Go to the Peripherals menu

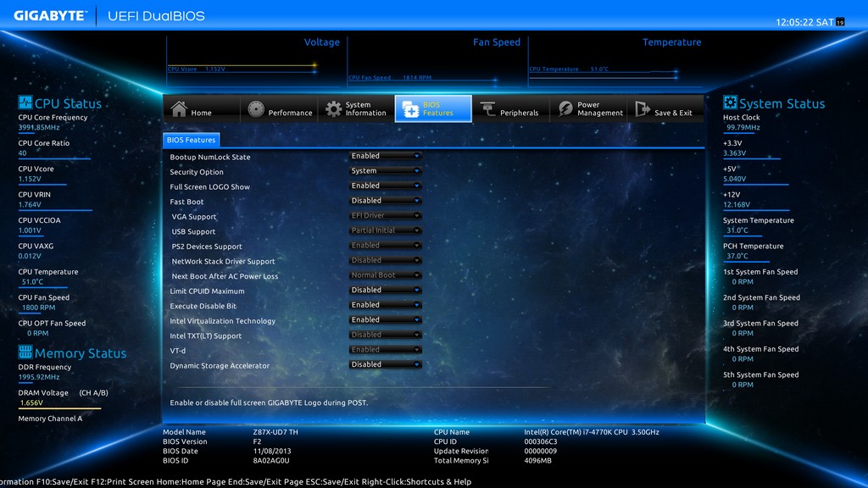[x=511, y=108]
